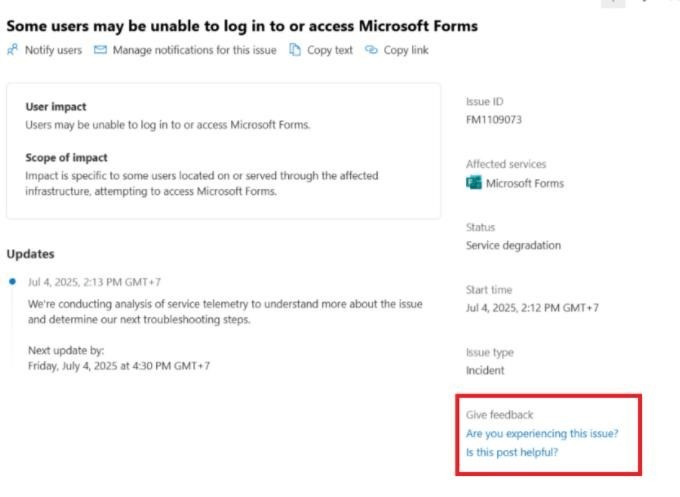Open the Notify users option
The height and width of the screenshot is (497, 680).
click(x=45, y=50)
